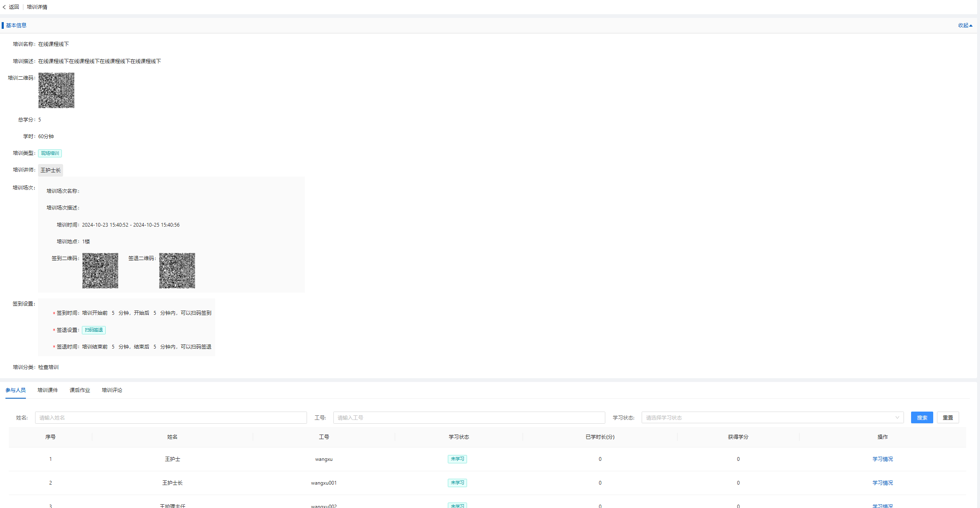
Task: Open the 签到二维码 sign-in QR code
Action: click(100, 270)
